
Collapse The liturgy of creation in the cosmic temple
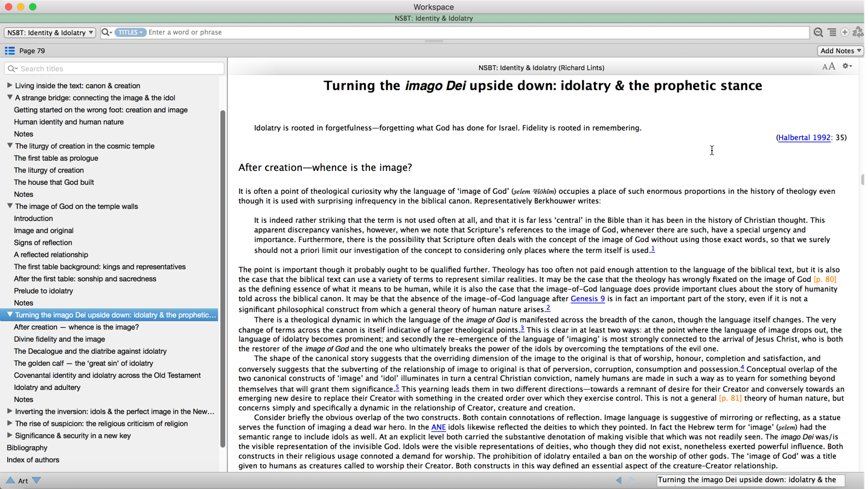coord(10,145)
